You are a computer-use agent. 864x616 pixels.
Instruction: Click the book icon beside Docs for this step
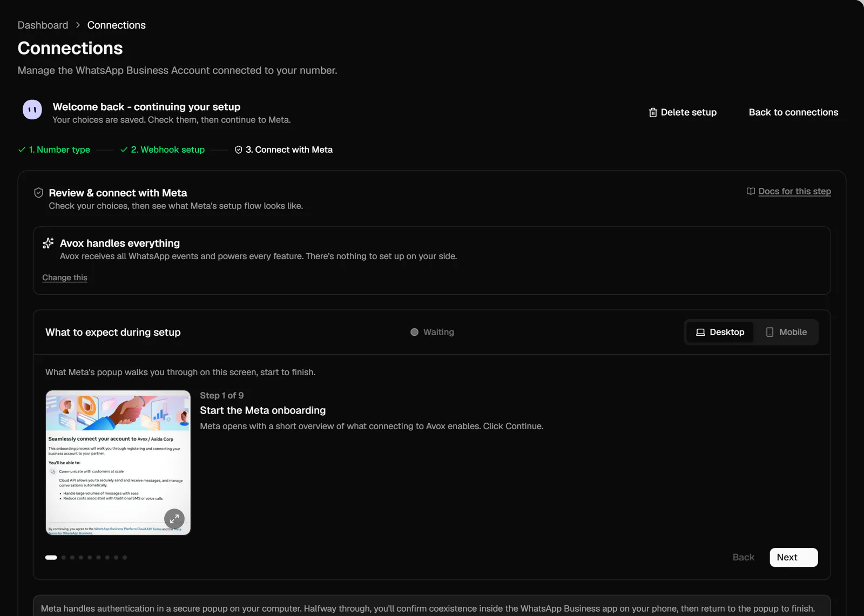751,191
